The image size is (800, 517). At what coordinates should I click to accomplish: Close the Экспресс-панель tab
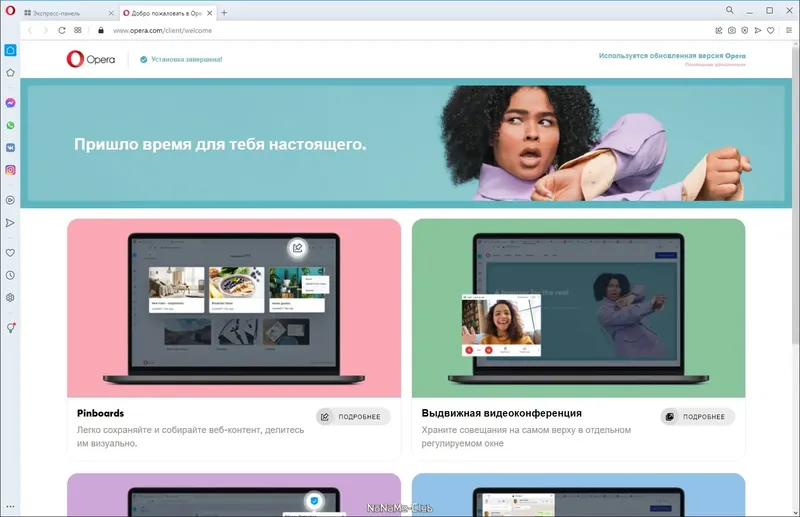tap(111, 13)
